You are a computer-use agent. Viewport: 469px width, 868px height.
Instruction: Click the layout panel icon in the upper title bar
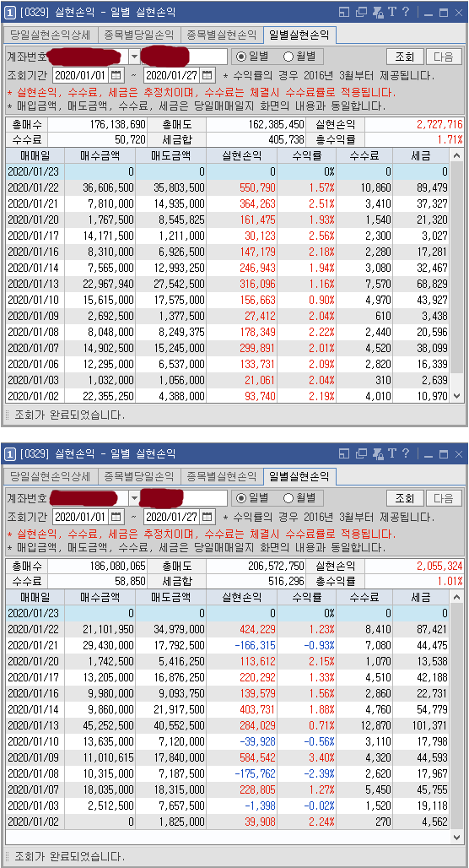click(344, 12)
